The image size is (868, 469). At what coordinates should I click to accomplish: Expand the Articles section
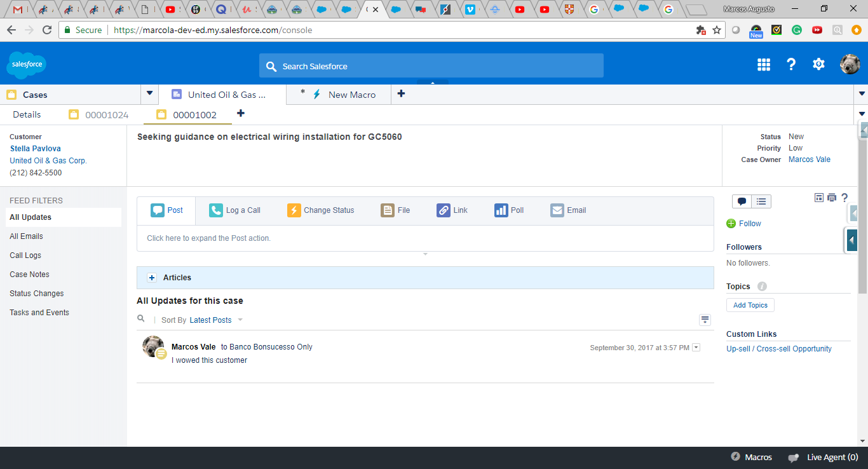(x=152, y=278)
